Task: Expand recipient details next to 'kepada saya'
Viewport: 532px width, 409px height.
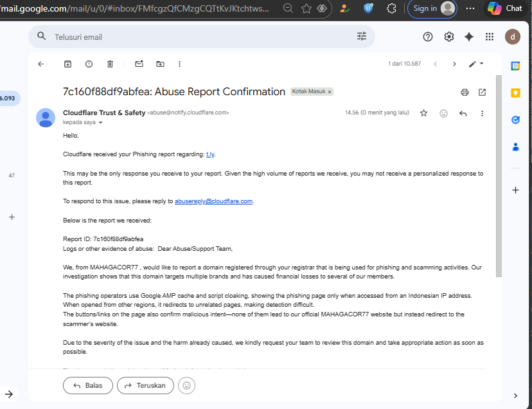Action: 100,123
